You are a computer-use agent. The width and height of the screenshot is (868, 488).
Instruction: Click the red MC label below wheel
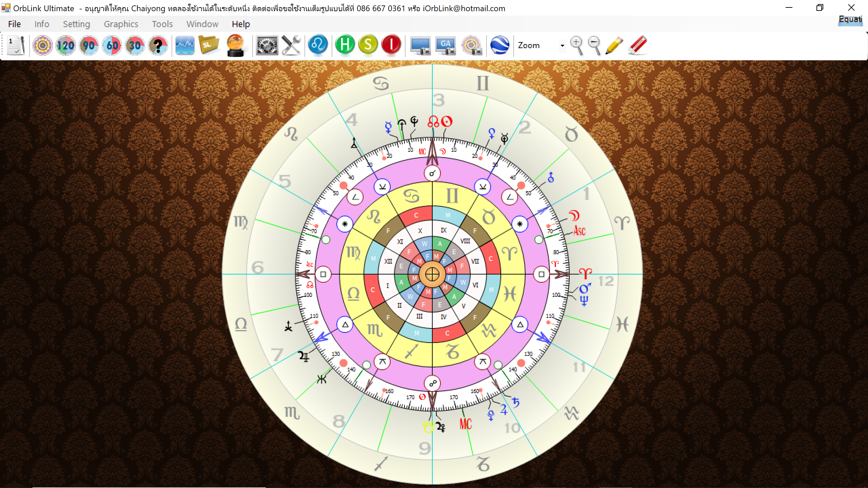click(466, 424)
